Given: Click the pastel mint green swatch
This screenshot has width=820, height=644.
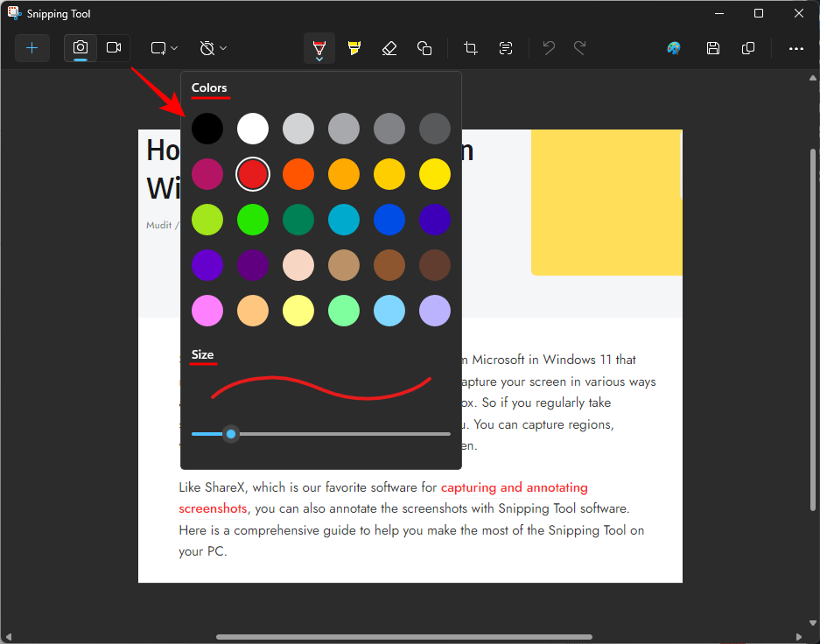Looking at the screenshot, I should click(344, 311).
